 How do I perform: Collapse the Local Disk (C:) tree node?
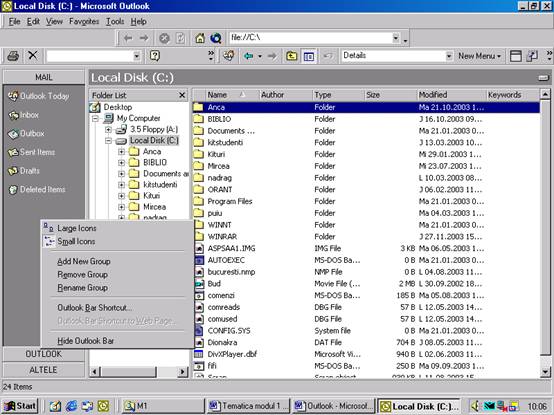108,141
